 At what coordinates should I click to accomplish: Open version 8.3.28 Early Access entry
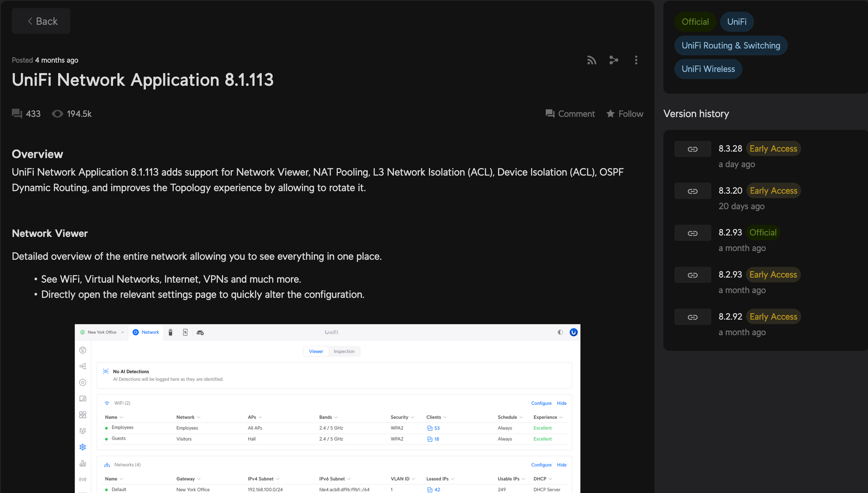coord(730,149)
